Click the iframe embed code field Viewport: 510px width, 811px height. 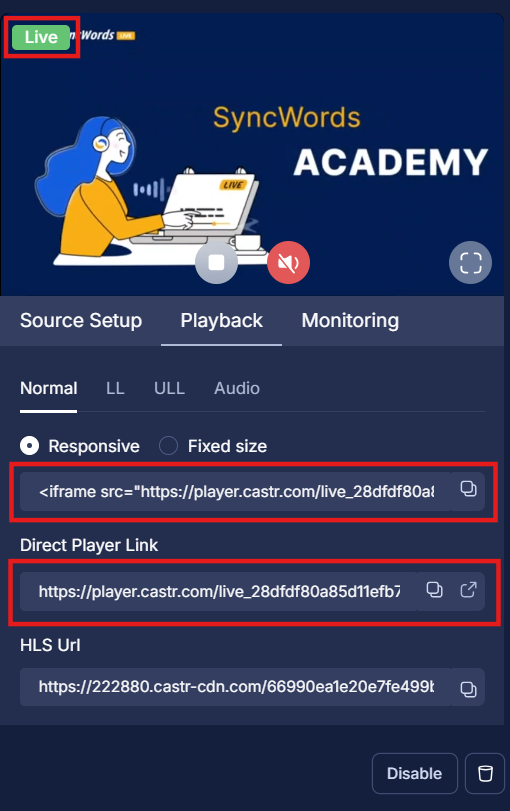tap(235, 491)
